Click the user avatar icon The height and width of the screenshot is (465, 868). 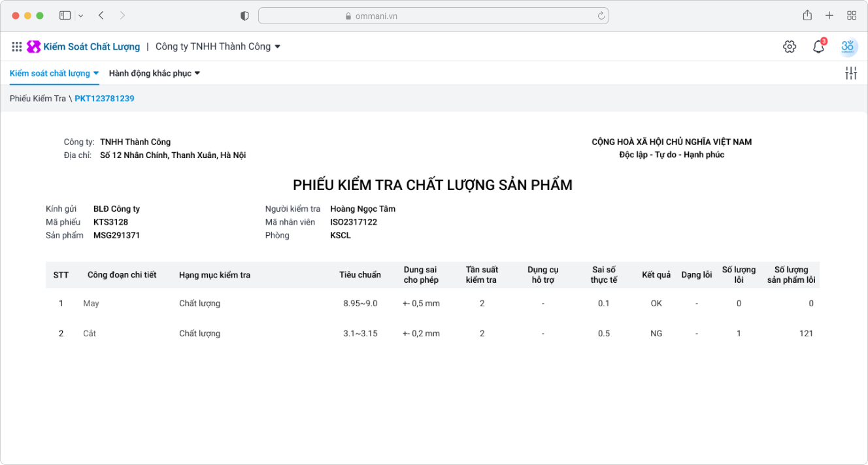click(x=848, y=46)
